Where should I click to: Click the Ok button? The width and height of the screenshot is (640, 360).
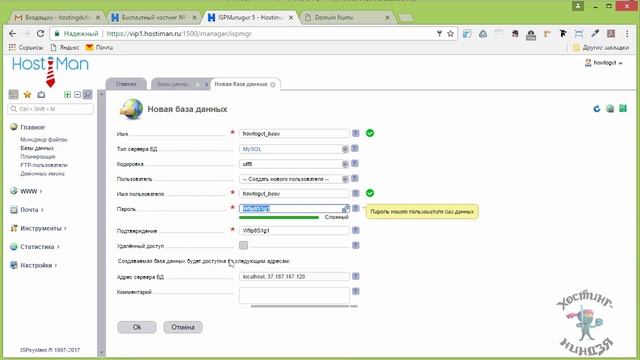(137, 327)
